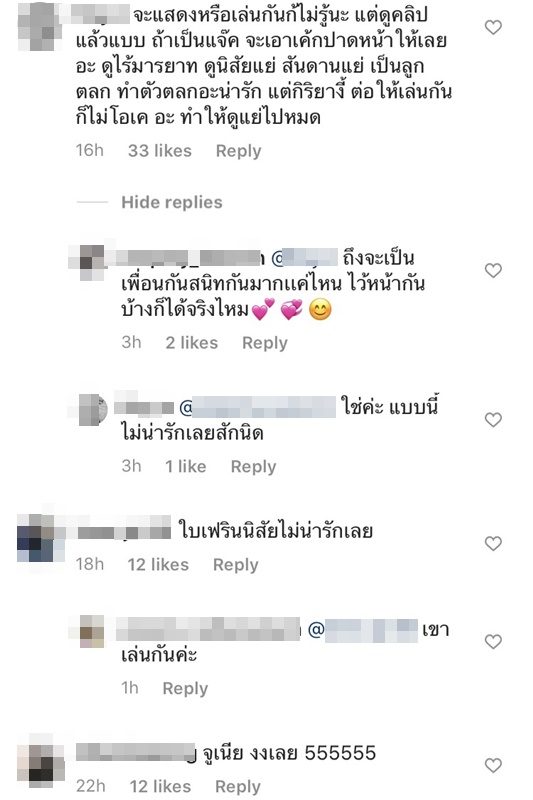
Task: Open likes on the 22h comment
Action: 160,786
